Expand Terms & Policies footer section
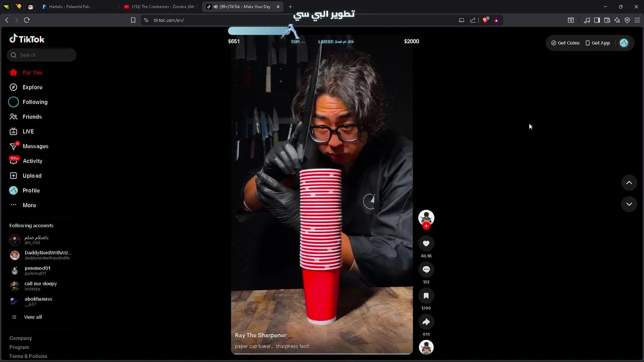The image size is (644, 362). [x=28, y=356]
